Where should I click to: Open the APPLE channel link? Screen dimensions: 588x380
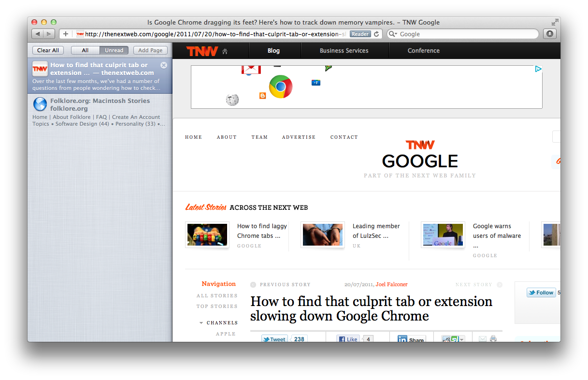coord(226,334)
